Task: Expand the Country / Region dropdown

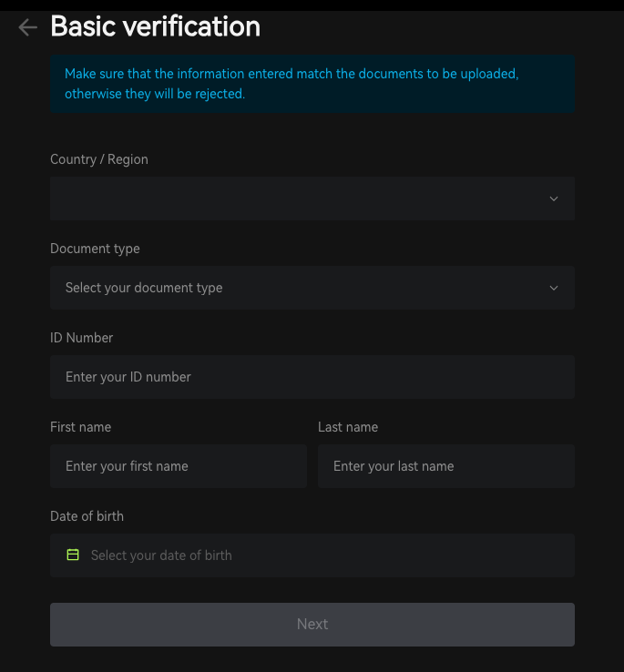Action: tap(312, 199)
